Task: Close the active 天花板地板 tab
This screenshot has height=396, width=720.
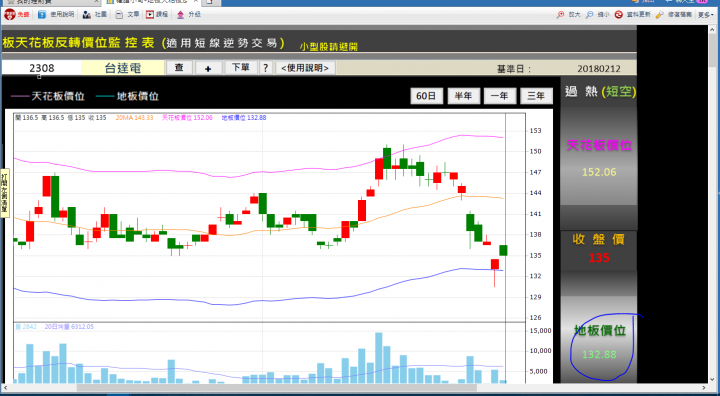Action: (x=195, y=2)
